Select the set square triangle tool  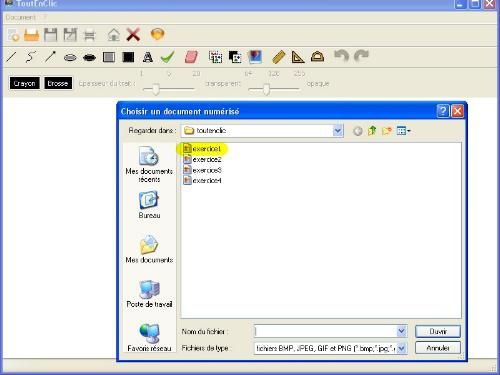298,57
